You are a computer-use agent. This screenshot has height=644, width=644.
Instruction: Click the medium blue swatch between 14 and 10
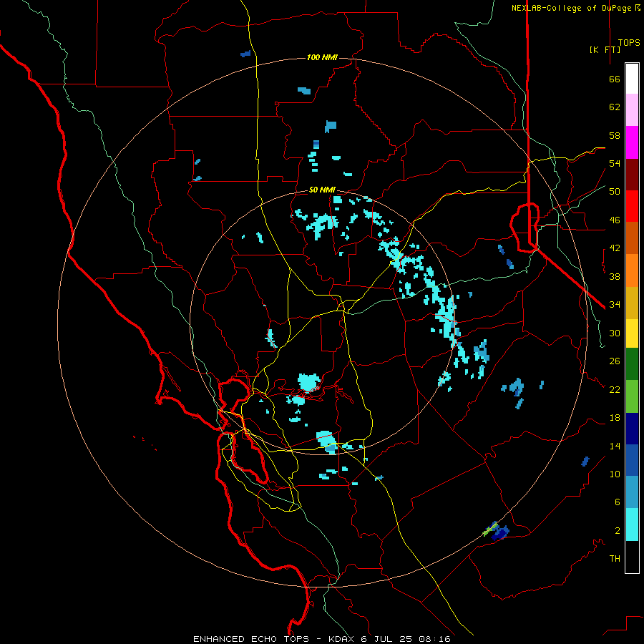tap(632, 460)
